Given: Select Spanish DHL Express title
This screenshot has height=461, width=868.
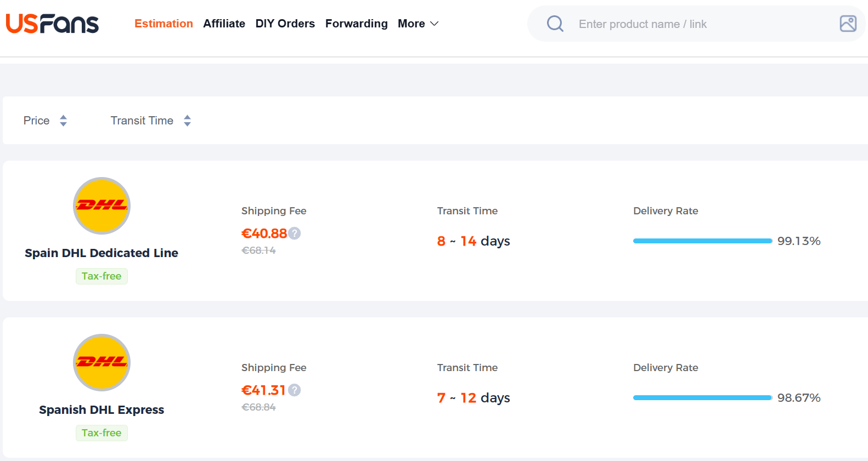Looking at the screenshot, I should tap(102, 409).
